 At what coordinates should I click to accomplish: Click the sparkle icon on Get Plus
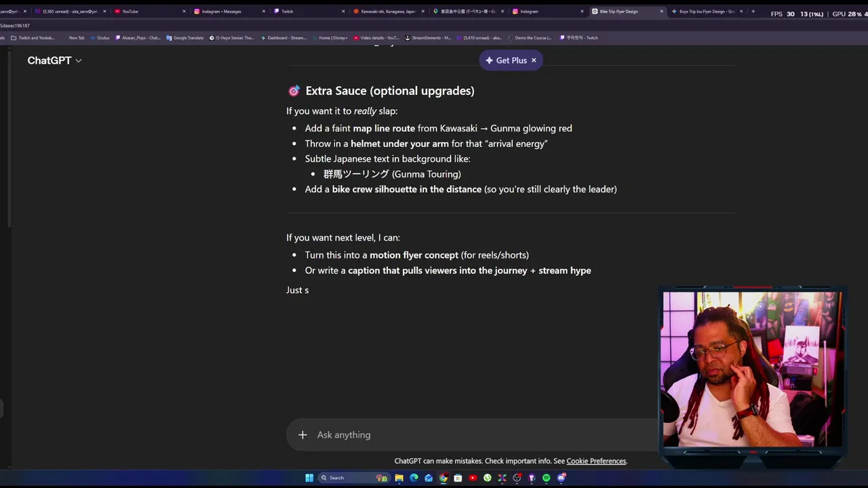pyautogui.click(x=489, y=60)
